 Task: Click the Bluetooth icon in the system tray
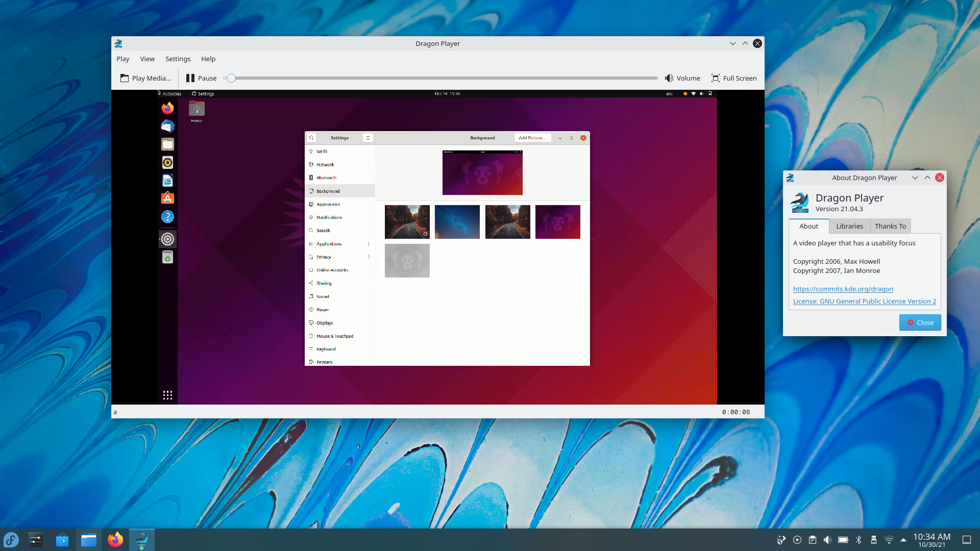tap(860, 540)
